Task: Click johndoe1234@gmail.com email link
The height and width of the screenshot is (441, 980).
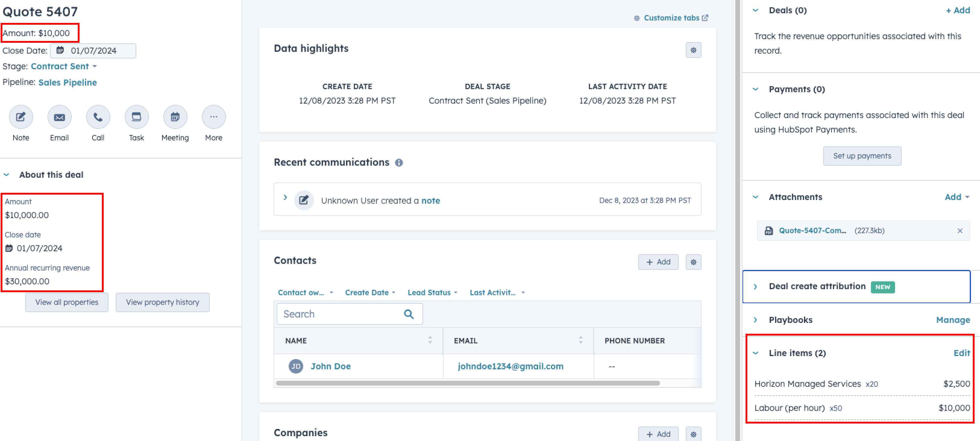Action: 510,366
